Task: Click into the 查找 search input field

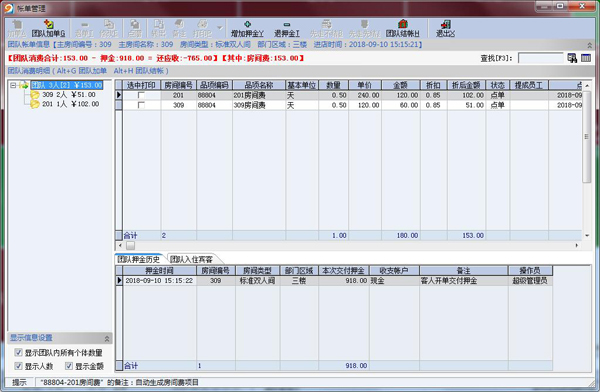Action: [x=540, y=58]
